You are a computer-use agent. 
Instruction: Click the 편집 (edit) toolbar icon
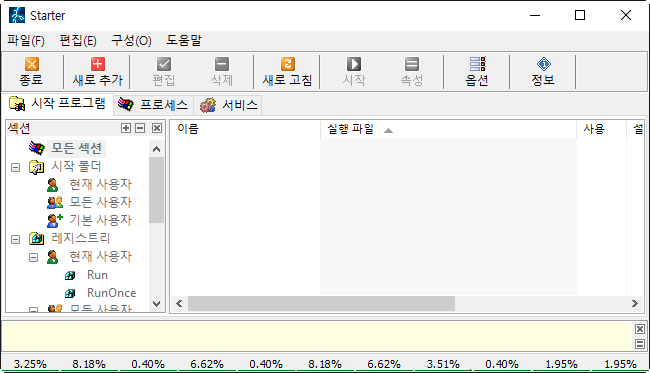[164, 64]
